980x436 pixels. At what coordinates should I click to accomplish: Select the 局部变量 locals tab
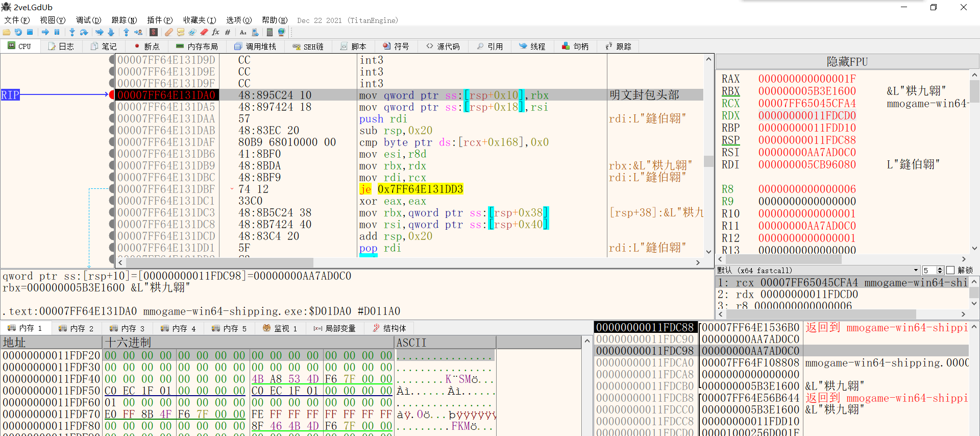coord(335,328)
